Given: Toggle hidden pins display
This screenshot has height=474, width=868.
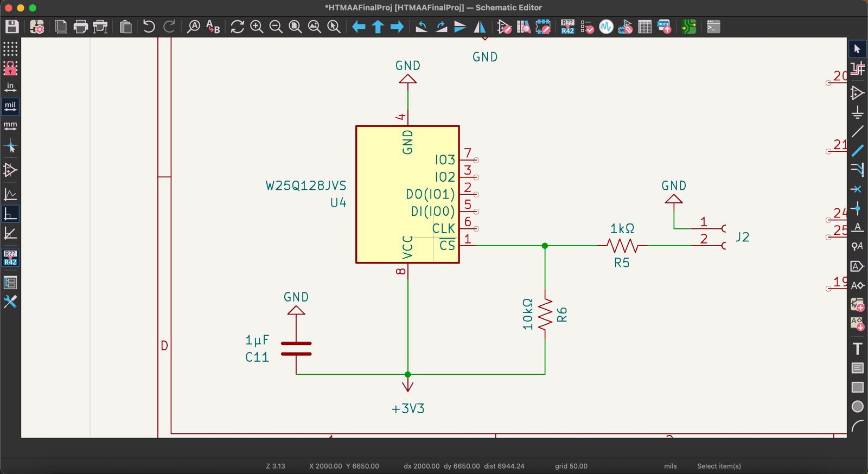Looking at the screenshot, I should [10, 170].
